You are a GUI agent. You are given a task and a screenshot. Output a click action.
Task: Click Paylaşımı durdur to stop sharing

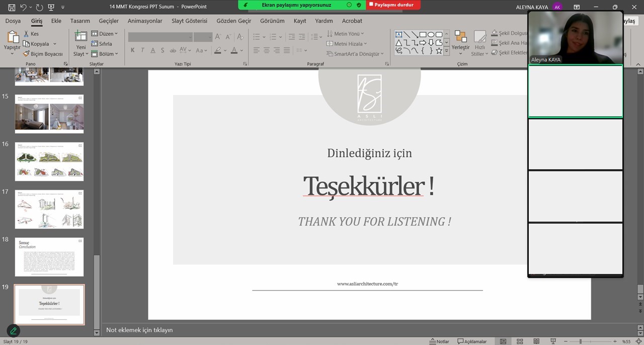pyautogui.click(x=392, y=5)
